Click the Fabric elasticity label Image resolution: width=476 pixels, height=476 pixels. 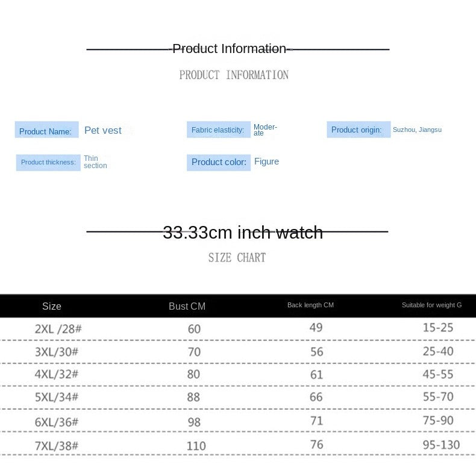(218, 130)
